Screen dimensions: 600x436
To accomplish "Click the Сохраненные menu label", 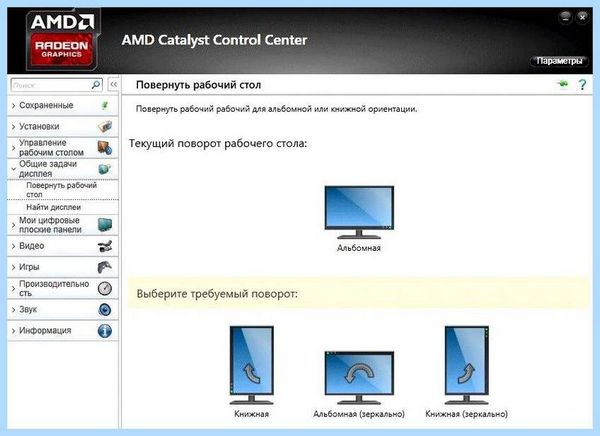I will click(46, 105).
